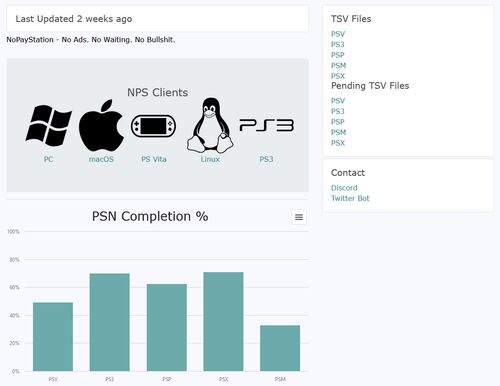The width and height of the screenshot is (500, 386).
Task: Open PS3 link under Pending TSV Files
Action: (337, 111)
